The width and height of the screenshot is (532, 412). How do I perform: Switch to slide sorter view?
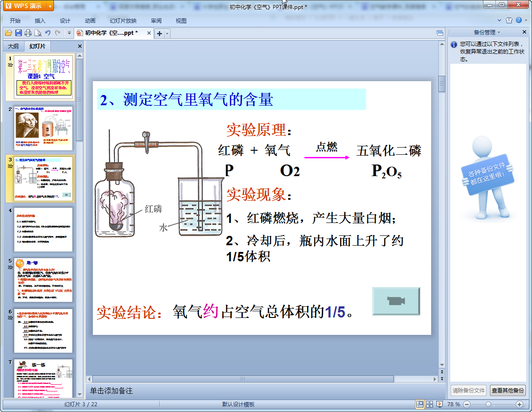tap(430, 404)
